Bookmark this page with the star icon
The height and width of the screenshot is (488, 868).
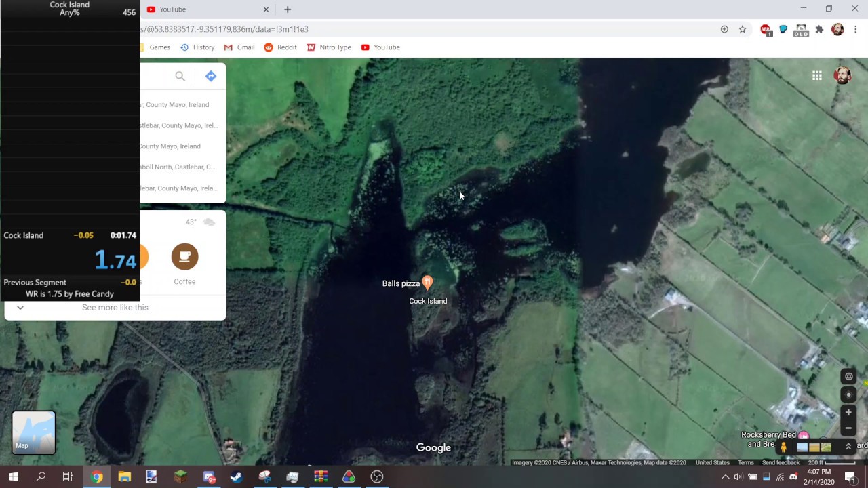tap(743, 29)
